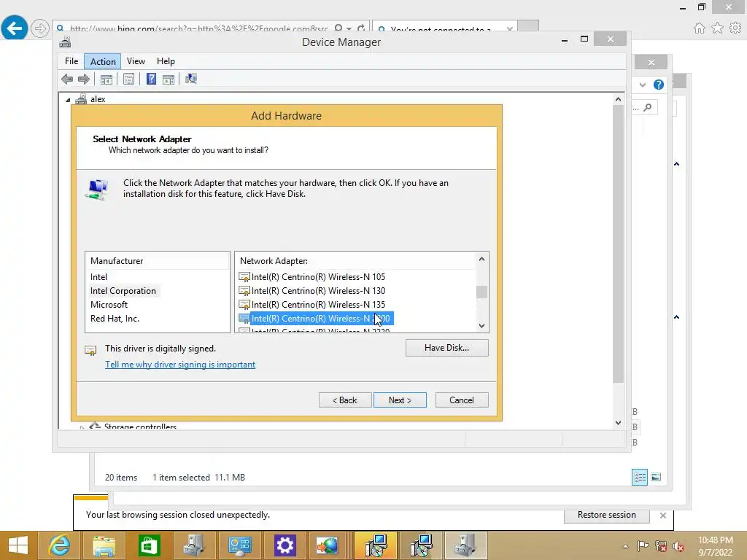This screenshot has height=560, width=747.
Task: Select Intel Corporation manufacturer
Action: pos(123,290)
